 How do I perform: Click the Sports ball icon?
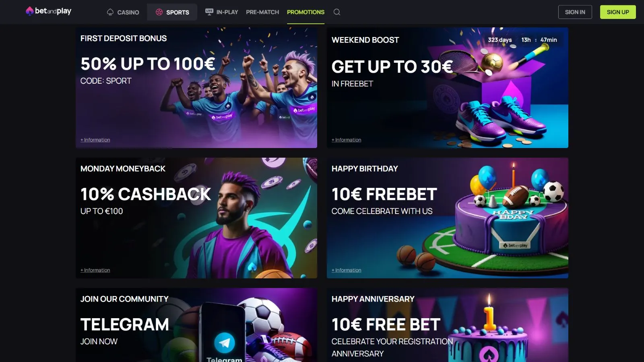pos(159,12)
